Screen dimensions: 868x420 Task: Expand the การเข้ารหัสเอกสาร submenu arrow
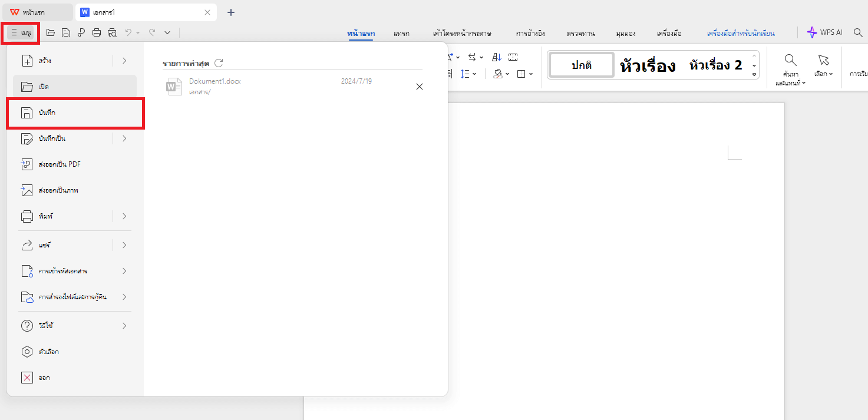[x=124, y=271]
